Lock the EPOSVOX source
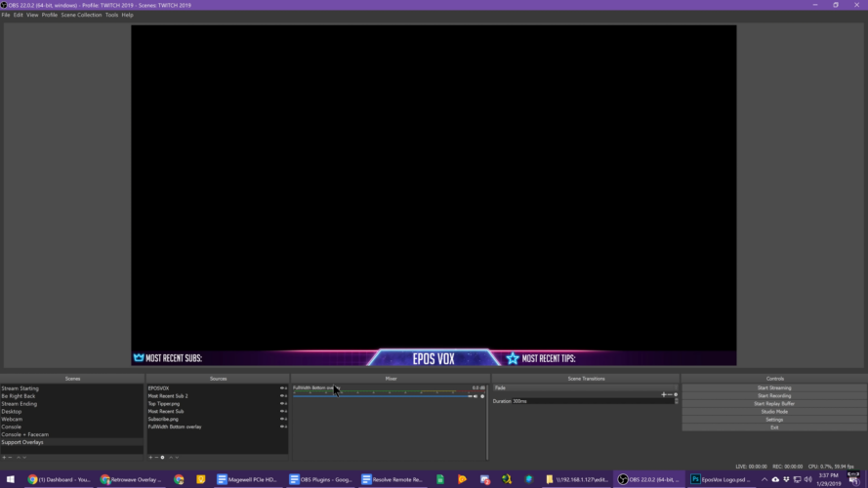The width and height of the screenshot is (868, 488). click(x=286, y=388)
